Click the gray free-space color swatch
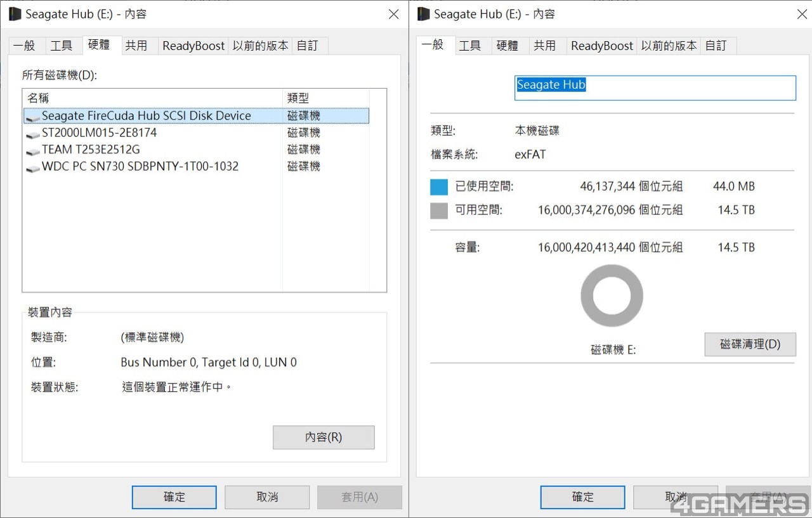This screenshot has width=812, height=518. (x=439, y=210)
